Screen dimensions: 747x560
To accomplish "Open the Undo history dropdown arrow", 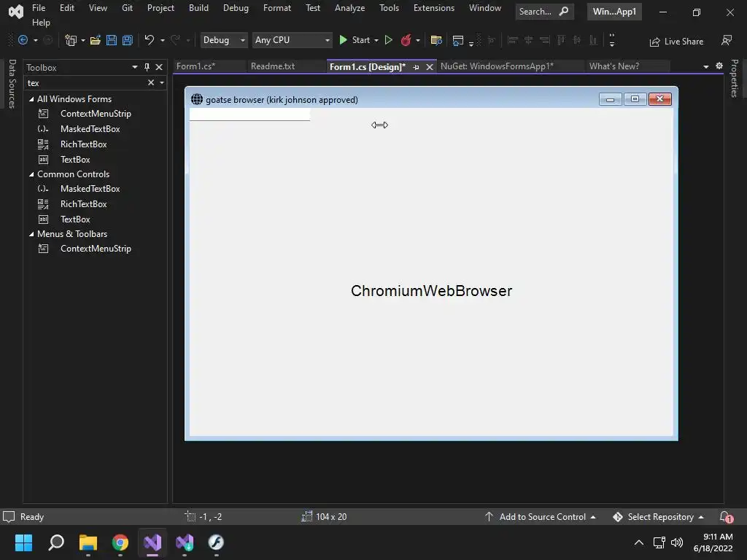I will pyautogui.click(x=163, y=41).
